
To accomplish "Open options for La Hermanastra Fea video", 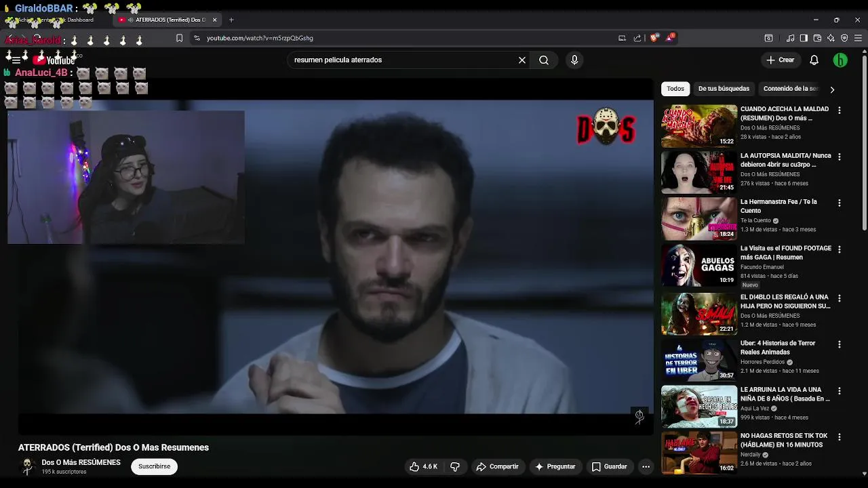I will pyautogui.click(x=840, y=203).
